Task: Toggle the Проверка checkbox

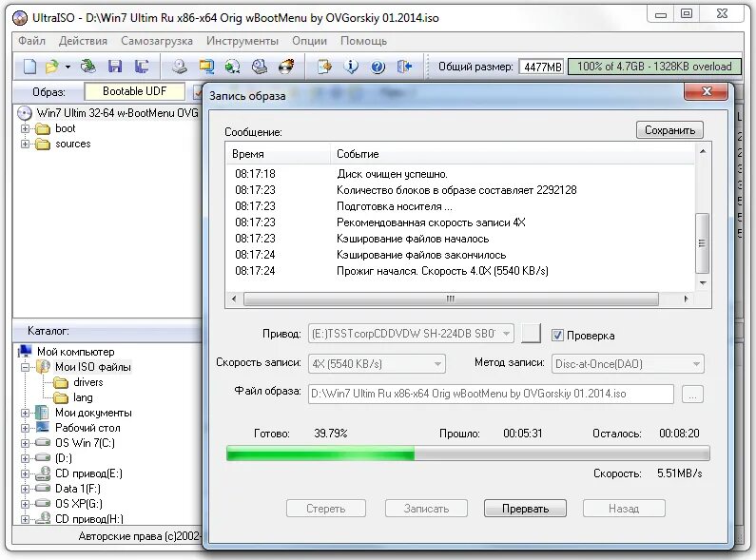Action: point(557,336)
